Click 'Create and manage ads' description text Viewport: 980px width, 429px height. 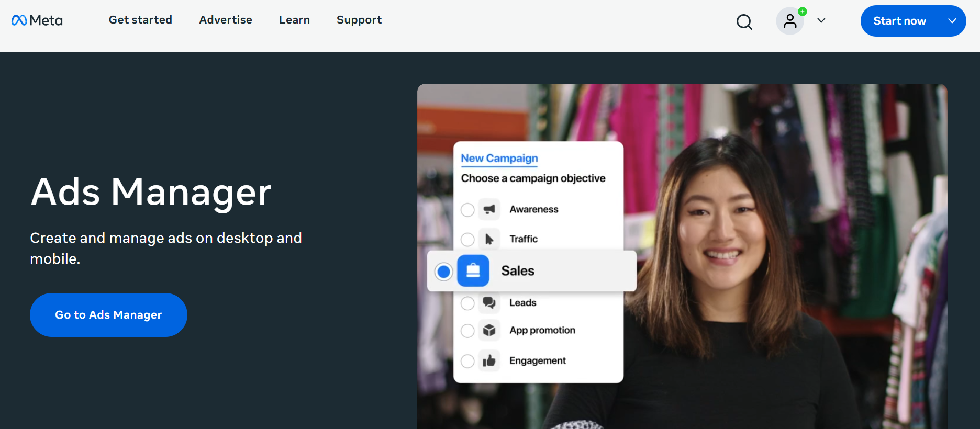(166, 249)
